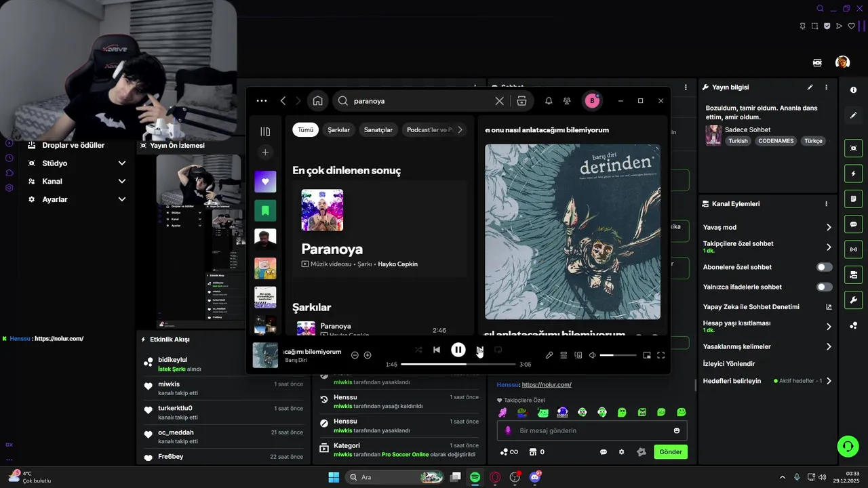Expand Kanal menu in Twitch sidebar
868x488 pixels.
[x=122, y=182]
